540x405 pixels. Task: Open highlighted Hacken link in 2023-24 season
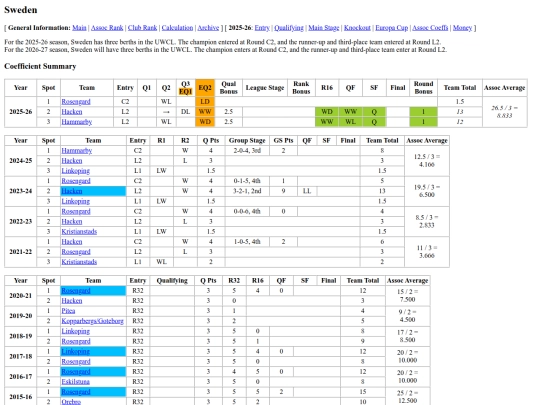[72, 191]
